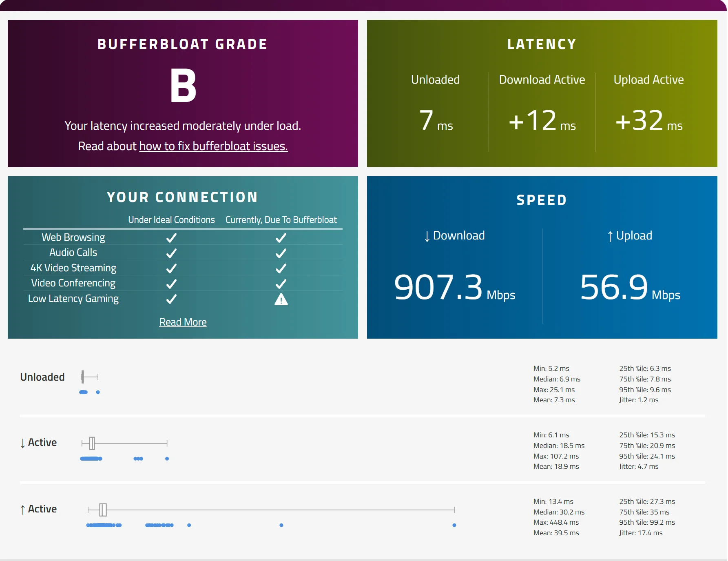Click the Video Conferencing ideal conditions checkmark

pyautogui.click(x=172, y=284)
